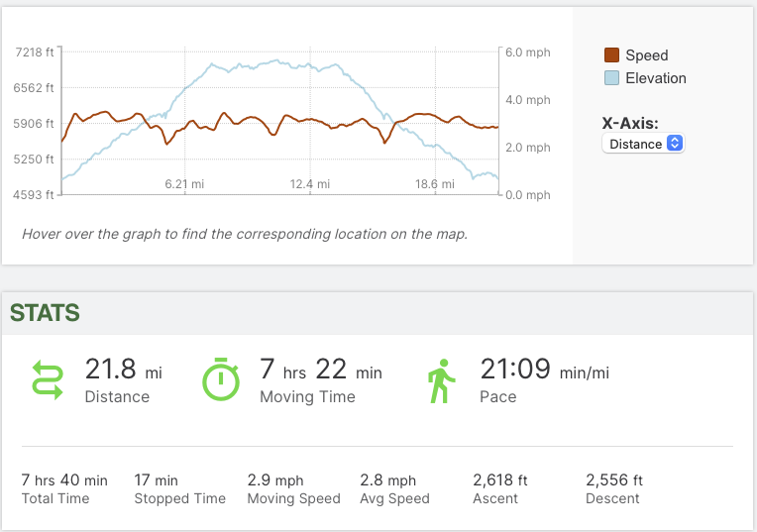Toggle the Speed series legend label

pyautogui.click(x=647, y=55)
